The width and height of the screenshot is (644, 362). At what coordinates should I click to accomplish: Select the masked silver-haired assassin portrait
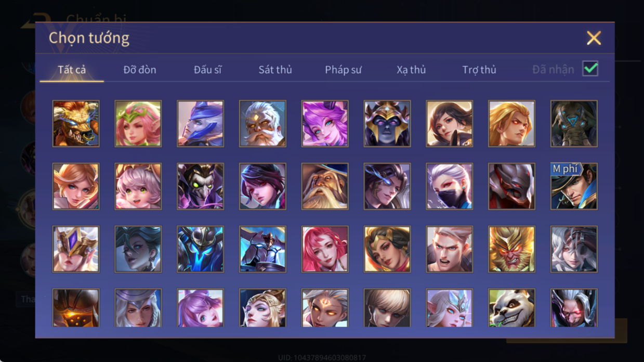pyautogui.click(x=450, y=186)
